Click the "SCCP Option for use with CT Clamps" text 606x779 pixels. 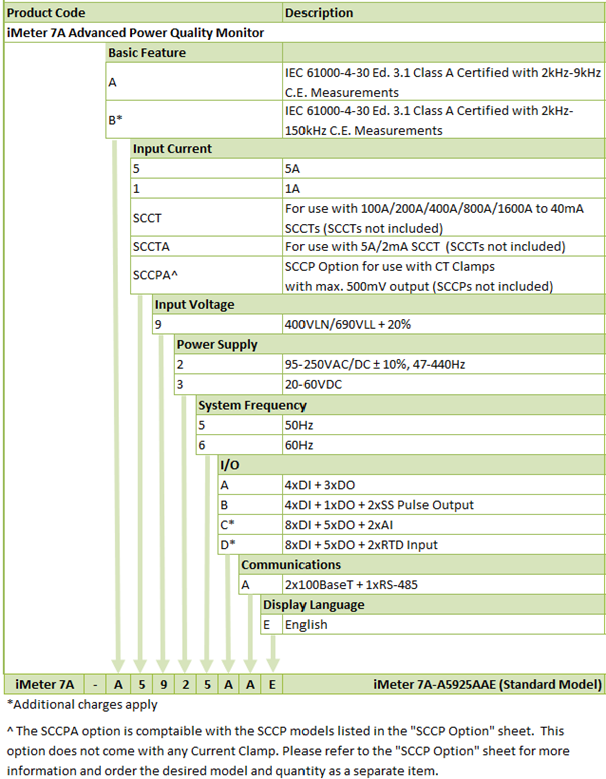[390, 266]
